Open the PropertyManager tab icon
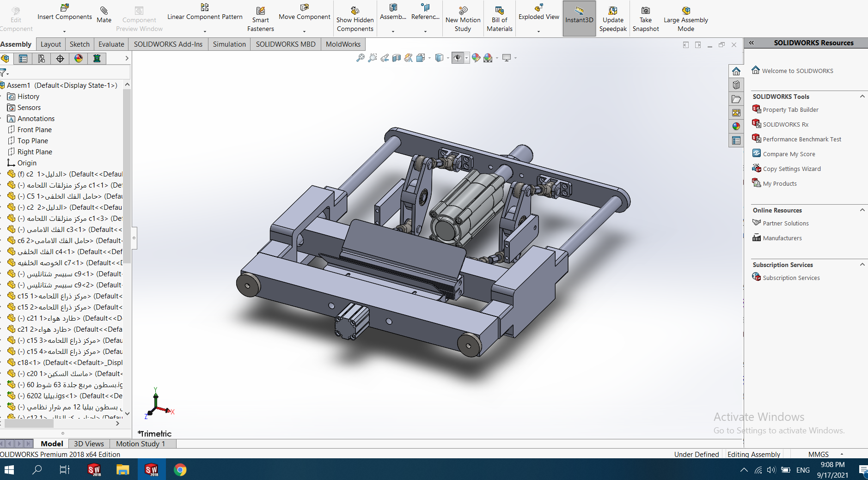 (x=23, y=59)
